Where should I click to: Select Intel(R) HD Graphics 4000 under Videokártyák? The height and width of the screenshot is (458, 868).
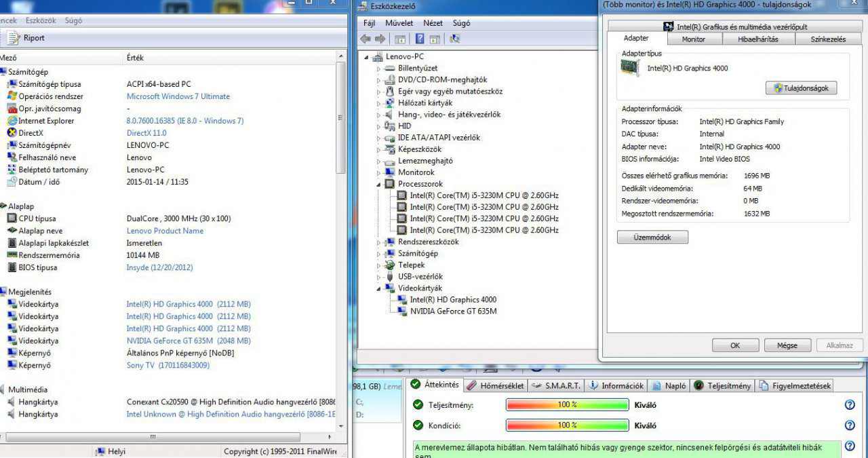click(x=453, y=300)
